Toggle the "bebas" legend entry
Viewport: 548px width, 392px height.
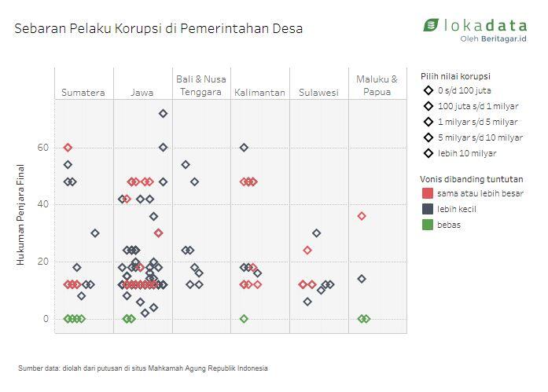pos(448,225)
